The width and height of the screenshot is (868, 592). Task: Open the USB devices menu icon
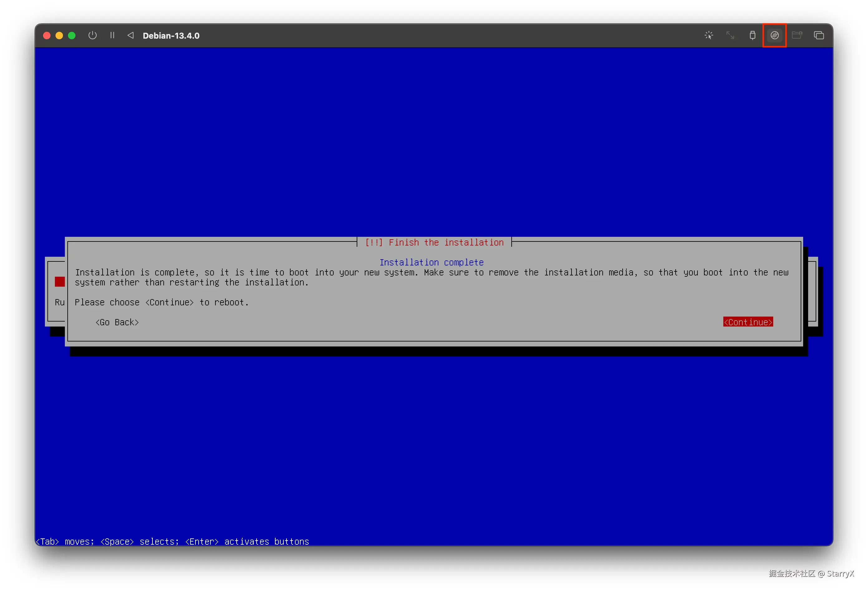click(752, 36)
